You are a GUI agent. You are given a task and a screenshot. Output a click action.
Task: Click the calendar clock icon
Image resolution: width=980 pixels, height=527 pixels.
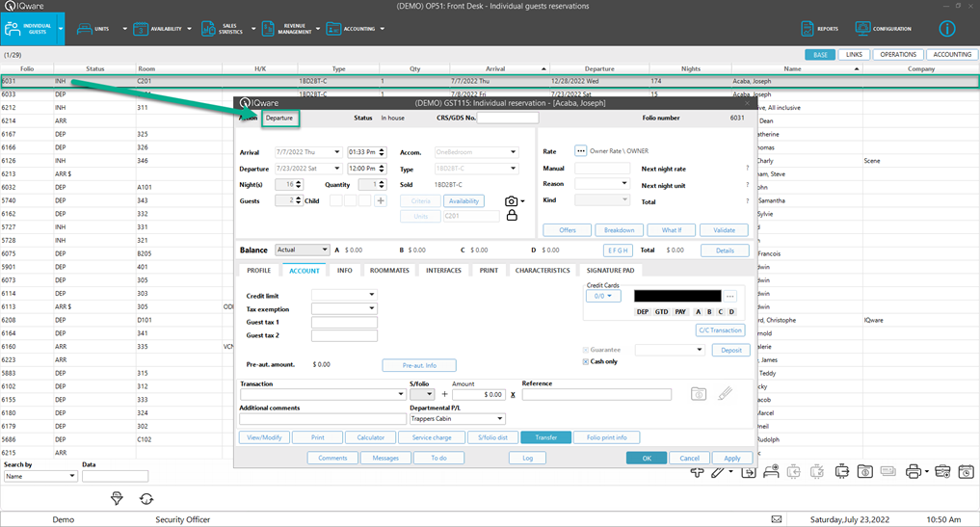[x=966, y=471]
